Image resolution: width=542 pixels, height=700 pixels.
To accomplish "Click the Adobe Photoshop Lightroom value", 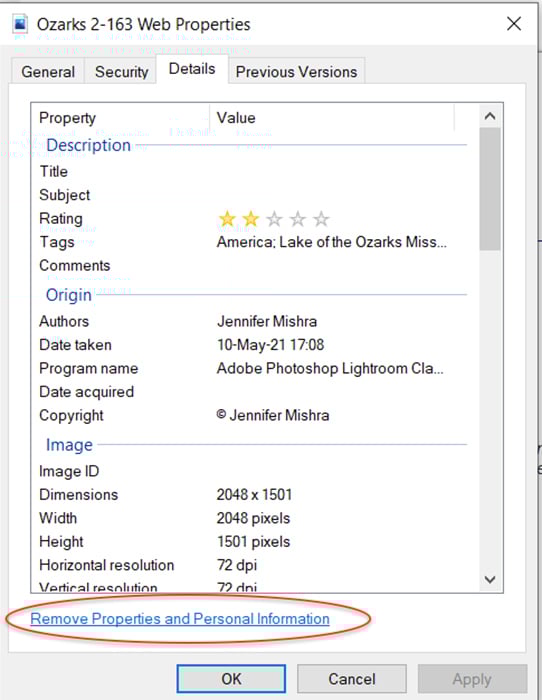I will tap(330, 369).
